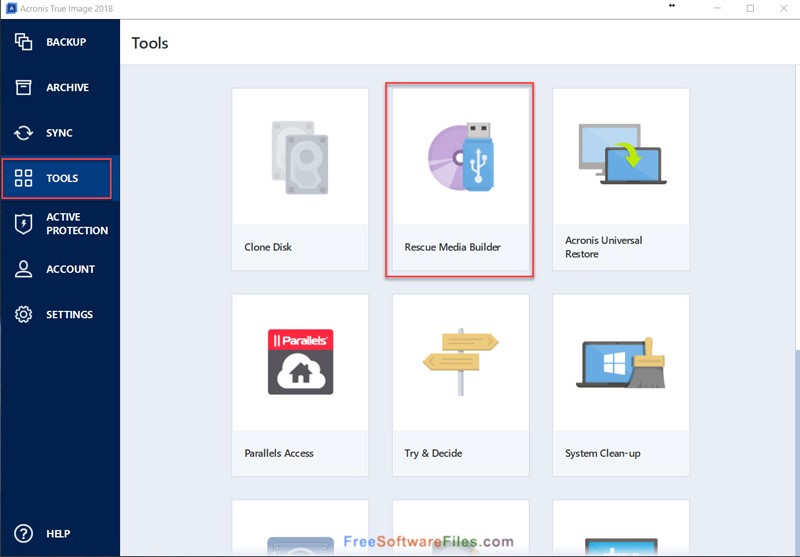Click the Clone Disk label

pos(268,247)
